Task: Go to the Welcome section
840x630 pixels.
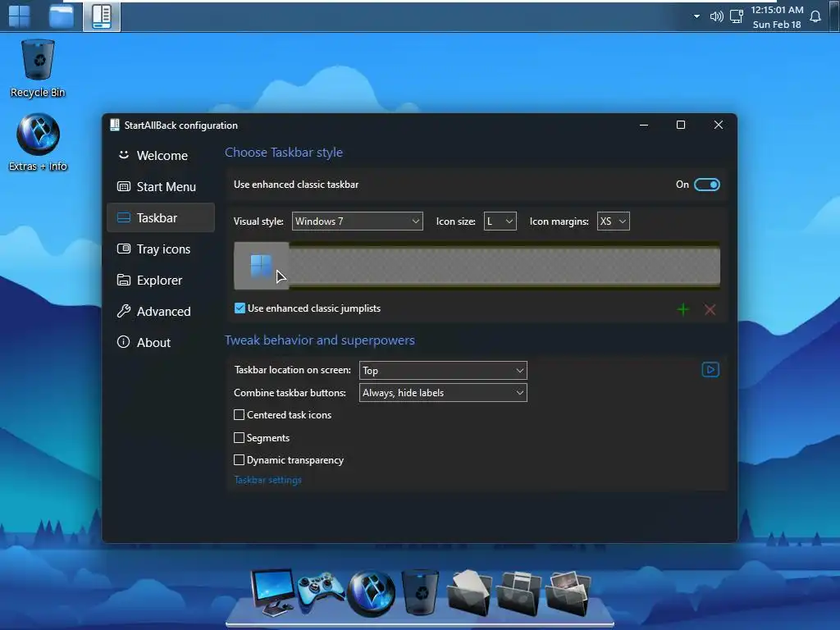Action: (x=161, y=155)
